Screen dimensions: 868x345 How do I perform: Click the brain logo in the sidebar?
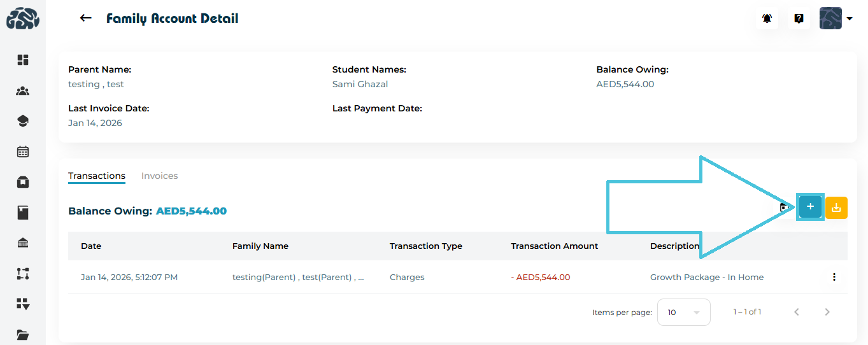(23, 18)
